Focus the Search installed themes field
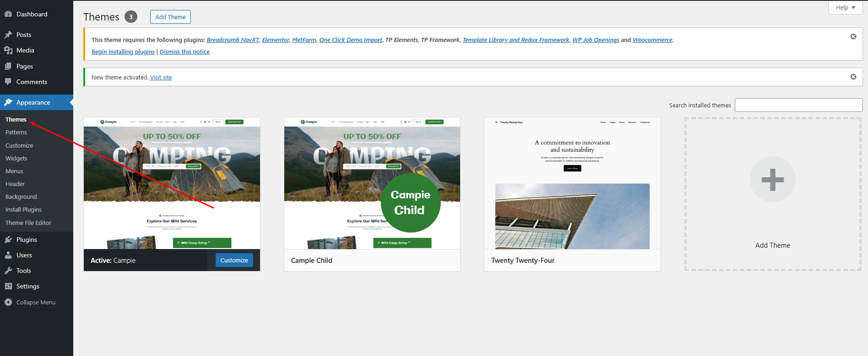This screenshot has width=868, height=356. point(798,105)
